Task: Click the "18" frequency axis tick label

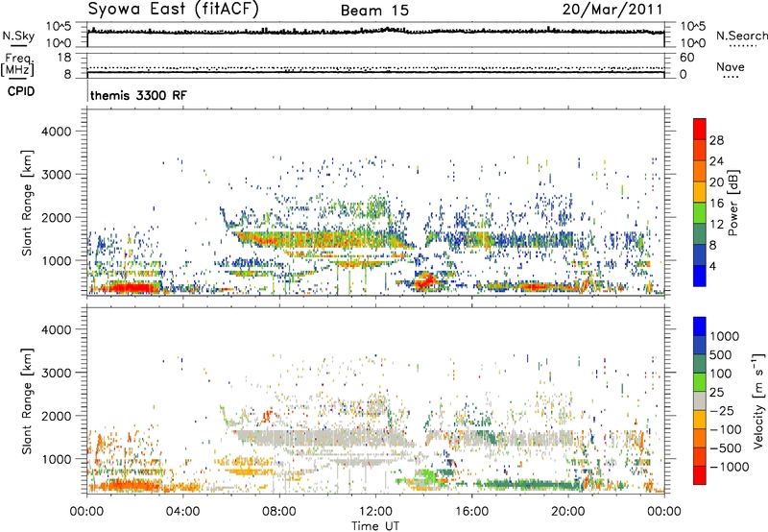Action: (64, 58)
